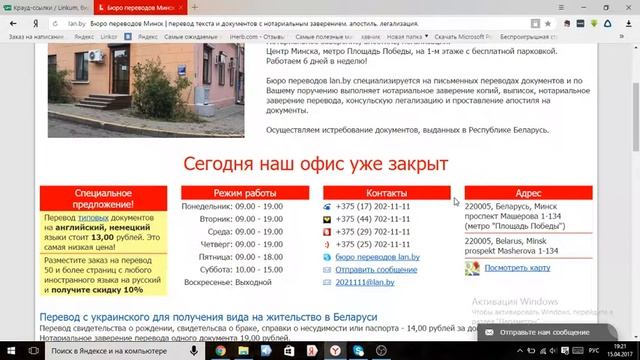Click the map pin icon beside 'Посмотреть карту'
The image size is (640, 360).
tap(472, 268)
